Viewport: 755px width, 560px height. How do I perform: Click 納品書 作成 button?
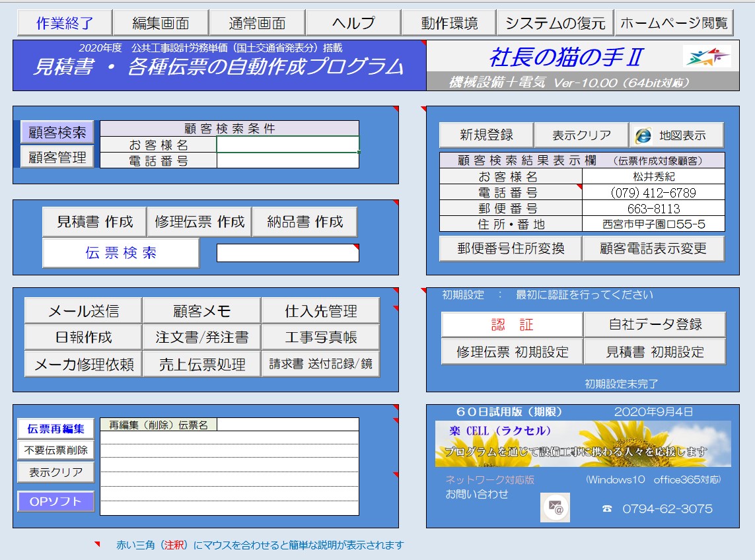[305, 221]
